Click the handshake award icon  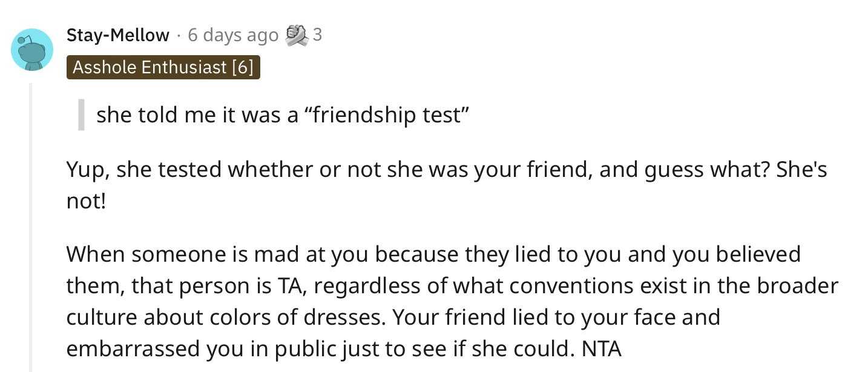coord(296,35)
